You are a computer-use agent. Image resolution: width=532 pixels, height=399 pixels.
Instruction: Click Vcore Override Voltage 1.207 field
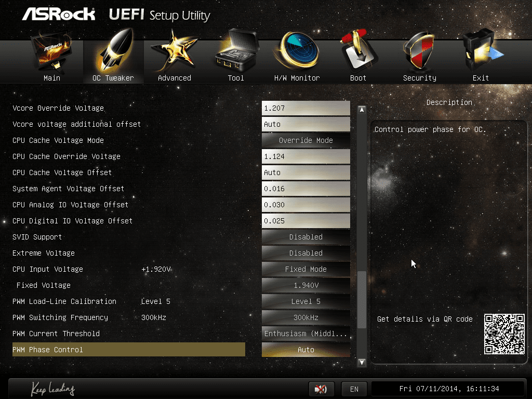305,108
